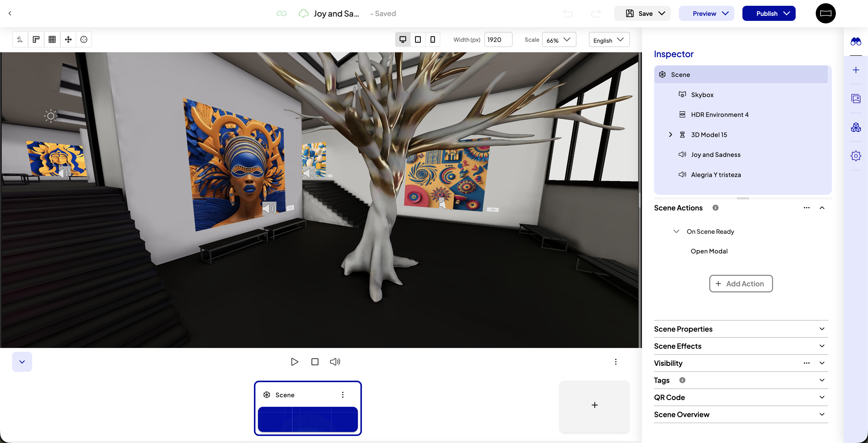Expand the QR Code section

click(x=822, y=397)
